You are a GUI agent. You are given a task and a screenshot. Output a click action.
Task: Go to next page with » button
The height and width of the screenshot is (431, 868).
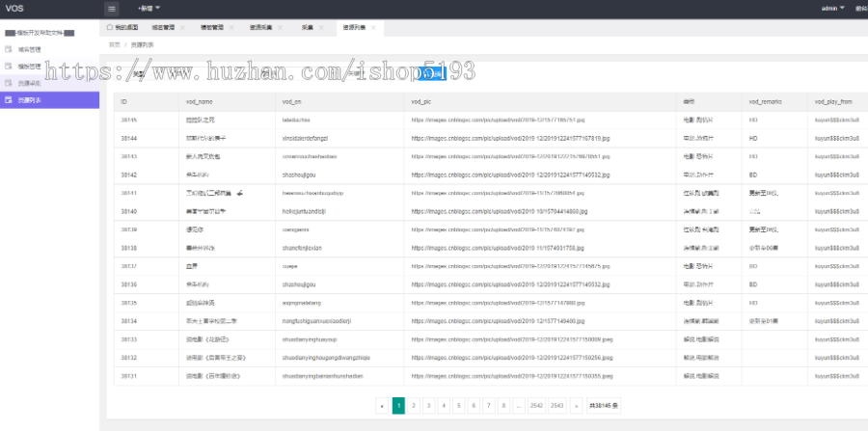[x=576, y=406]
